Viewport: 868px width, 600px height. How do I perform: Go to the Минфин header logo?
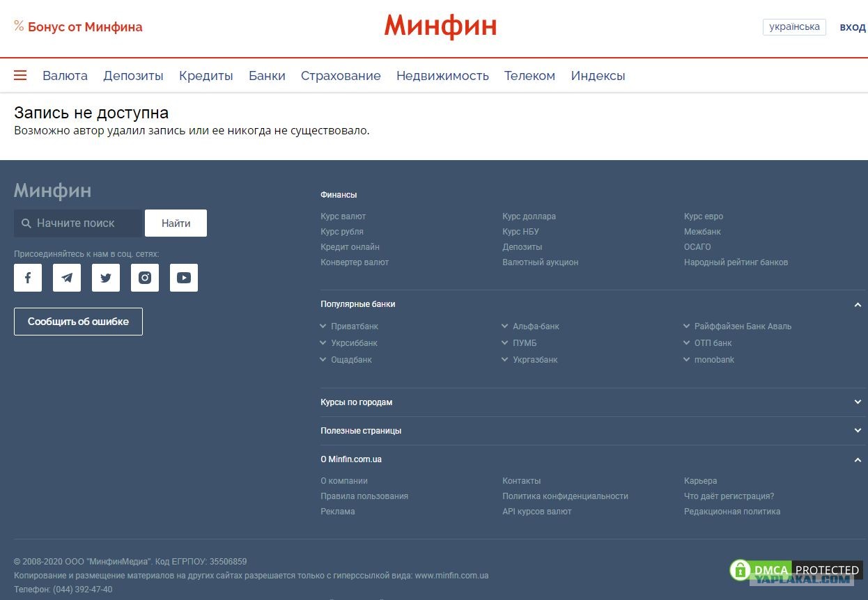click(x=440, y=26)
